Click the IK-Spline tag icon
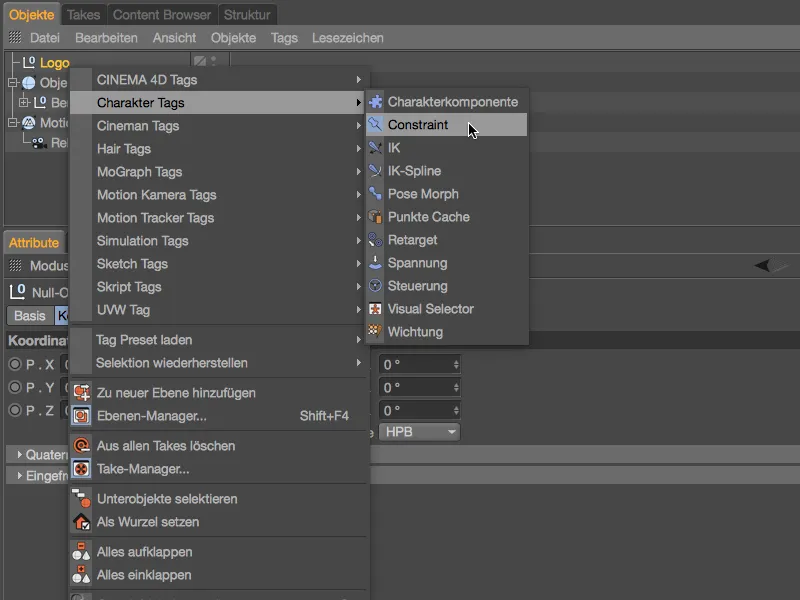Screen dimensions: 800x600 376,170
